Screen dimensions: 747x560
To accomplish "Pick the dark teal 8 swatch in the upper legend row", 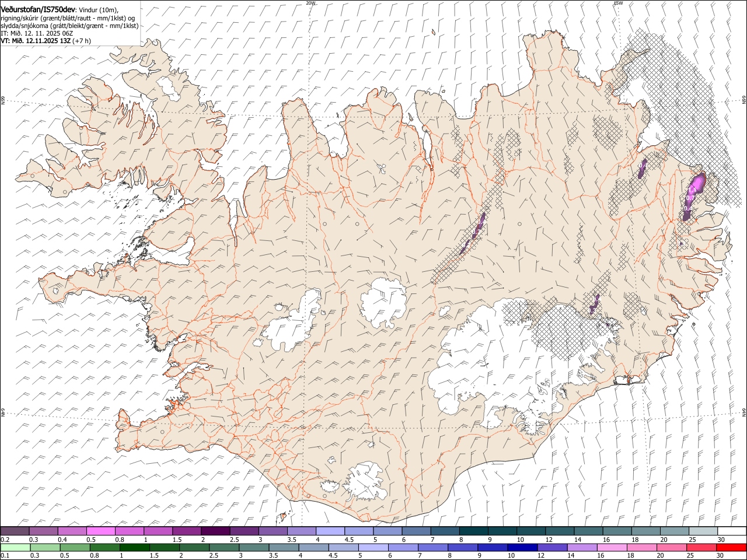I will 474,531.
